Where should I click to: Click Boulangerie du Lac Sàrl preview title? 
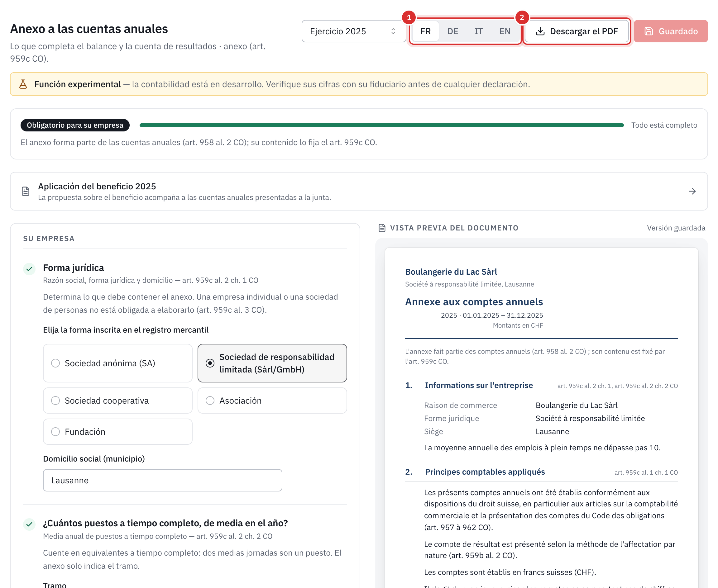(451, 272)
